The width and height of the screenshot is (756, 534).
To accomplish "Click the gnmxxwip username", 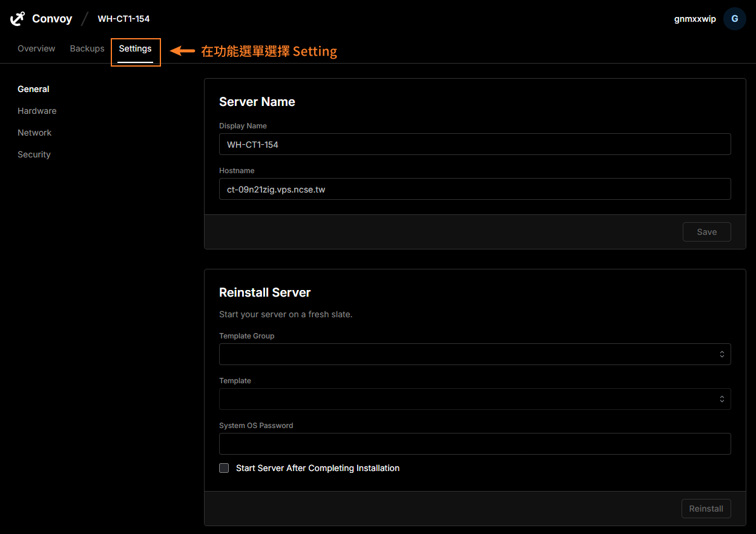I will 695,19.
